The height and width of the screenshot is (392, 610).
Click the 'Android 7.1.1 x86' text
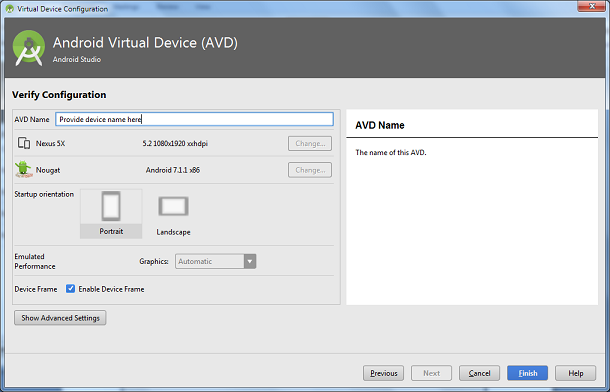tap(173, 170)
